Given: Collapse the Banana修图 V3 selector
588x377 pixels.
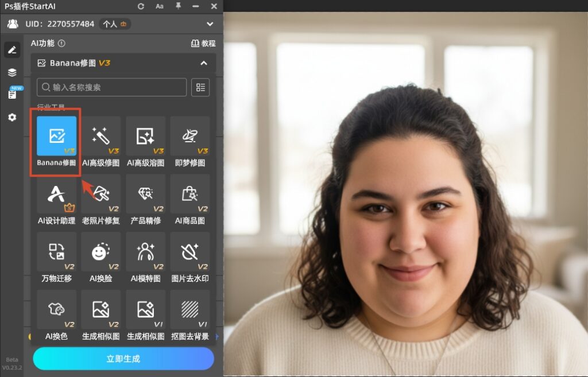Looking at the screenshot, I should point(203,63).
